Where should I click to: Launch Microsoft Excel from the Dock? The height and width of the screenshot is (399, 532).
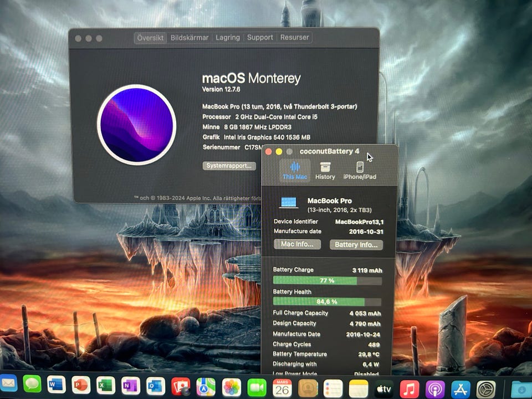point(106,386)
